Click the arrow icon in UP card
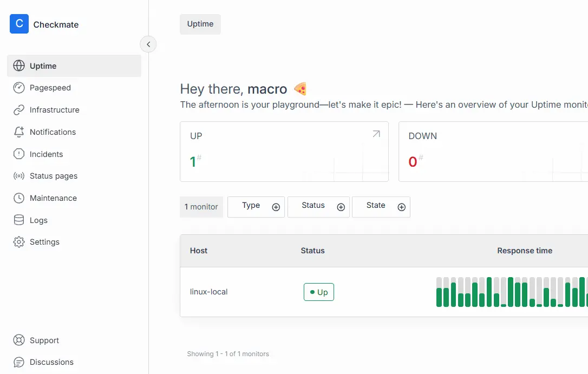This screenshot has height=374, width=588. 376,134
